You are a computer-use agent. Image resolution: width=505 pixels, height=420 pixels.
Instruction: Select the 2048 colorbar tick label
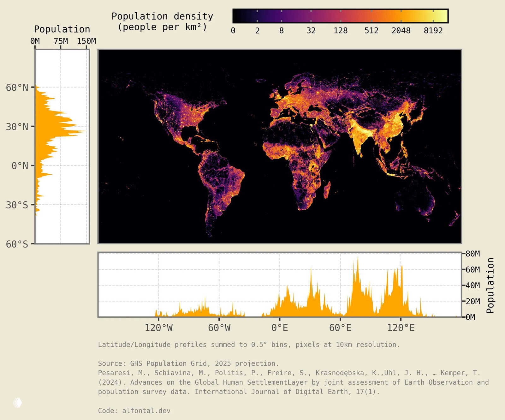point(401,31)
